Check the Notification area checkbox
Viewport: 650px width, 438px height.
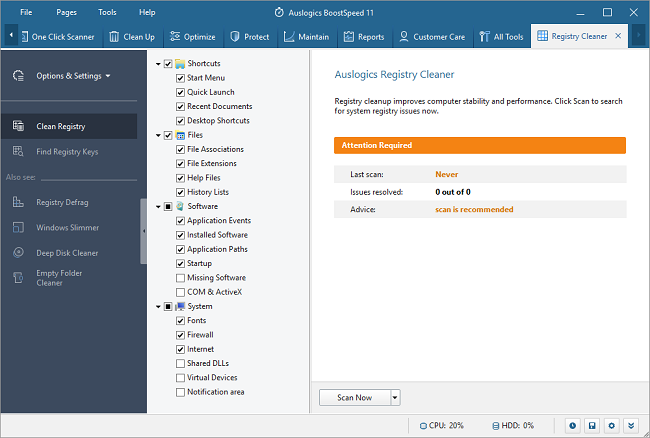point(180,392)
